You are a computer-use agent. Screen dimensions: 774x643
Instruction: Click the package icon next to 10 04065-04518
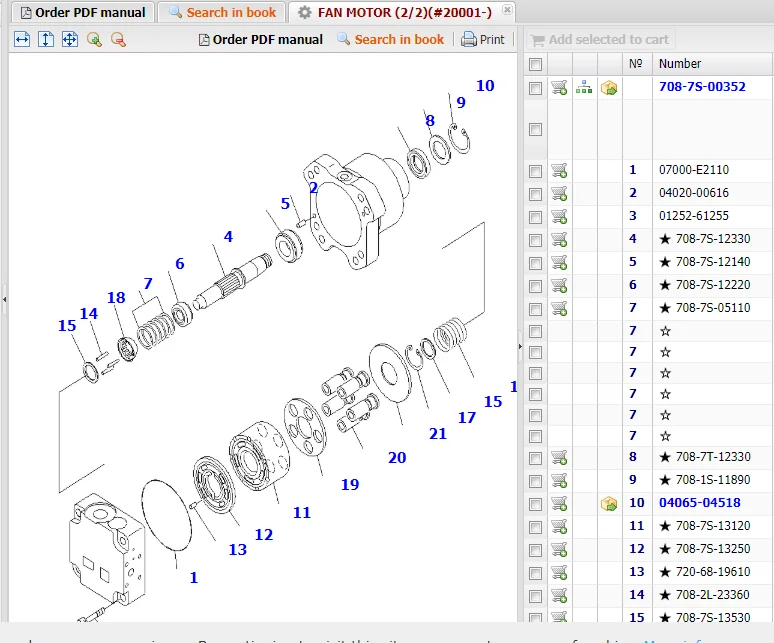[609, 503]
